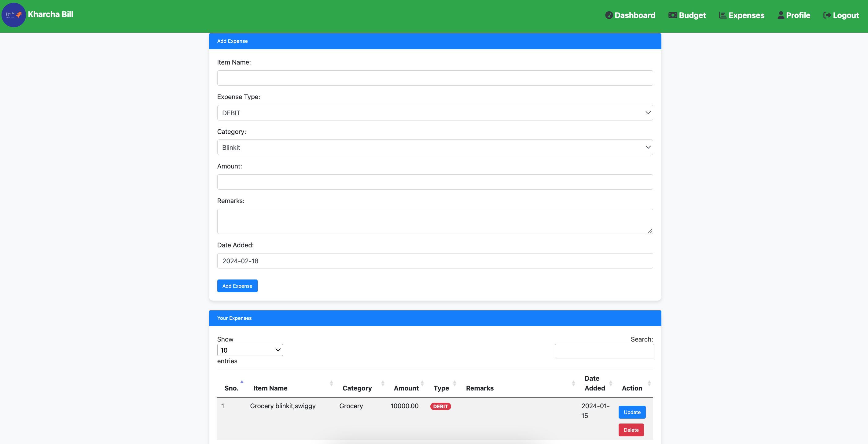This screenshot has width=868, height=444.
Task: Sort table by Sno. column arrow
Action: coord(241,382)
